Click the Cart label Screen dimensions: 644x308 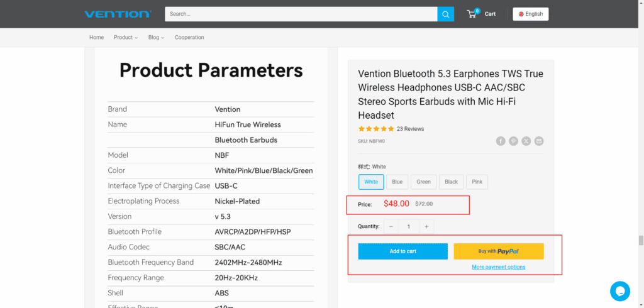[490, 14]
